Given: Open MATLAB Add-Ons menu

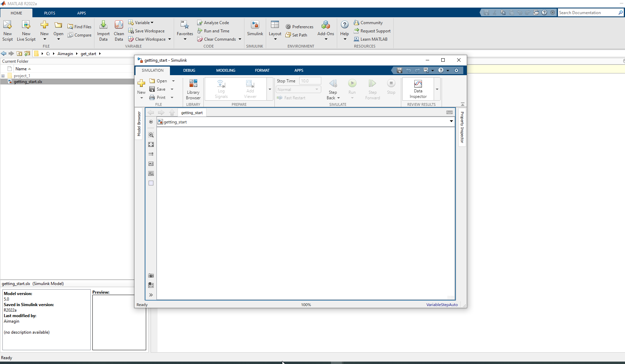Looking at the screenshot, I should click(x=326, y=30).
